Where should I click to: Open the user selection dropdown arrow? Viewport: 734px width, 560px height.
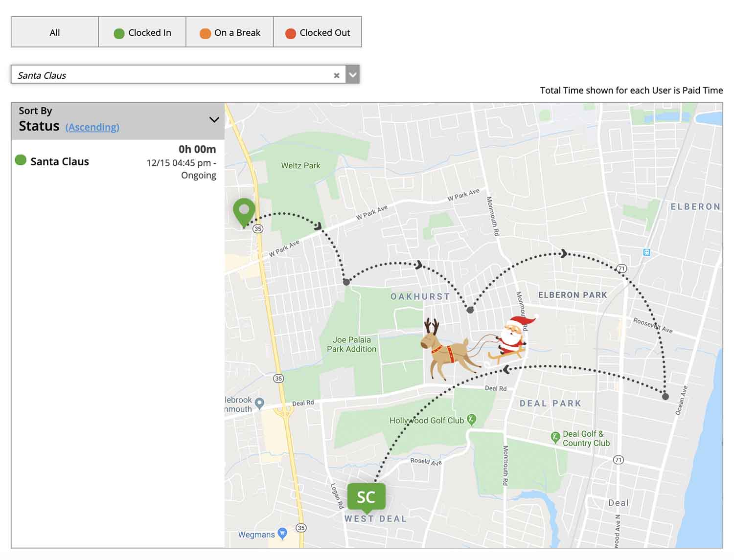click(x=353, y=75)
